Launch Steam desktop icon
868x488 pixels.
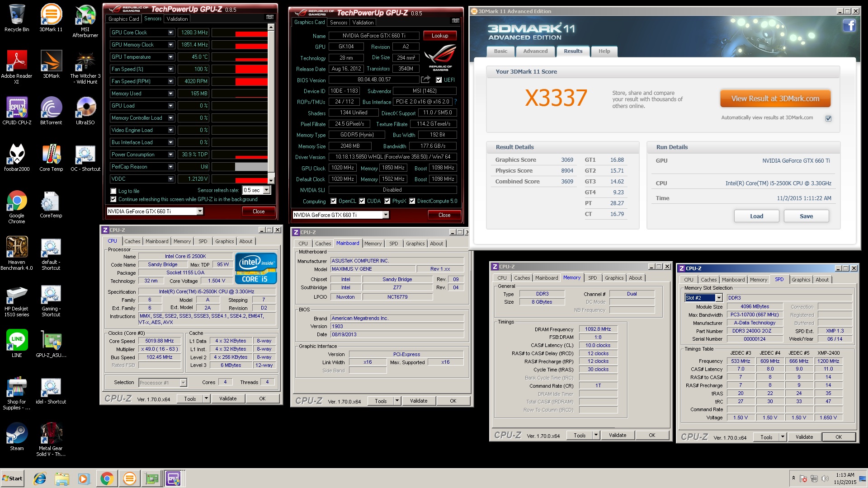[17, 436]
